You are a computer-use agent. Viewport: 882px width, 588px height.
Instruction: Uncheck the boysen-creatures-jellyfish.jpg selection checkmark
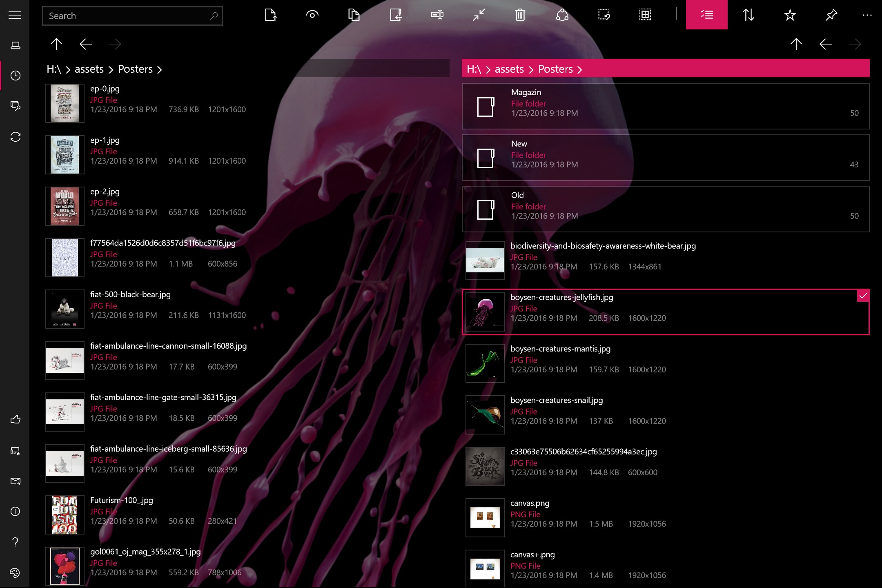point(863,296)
